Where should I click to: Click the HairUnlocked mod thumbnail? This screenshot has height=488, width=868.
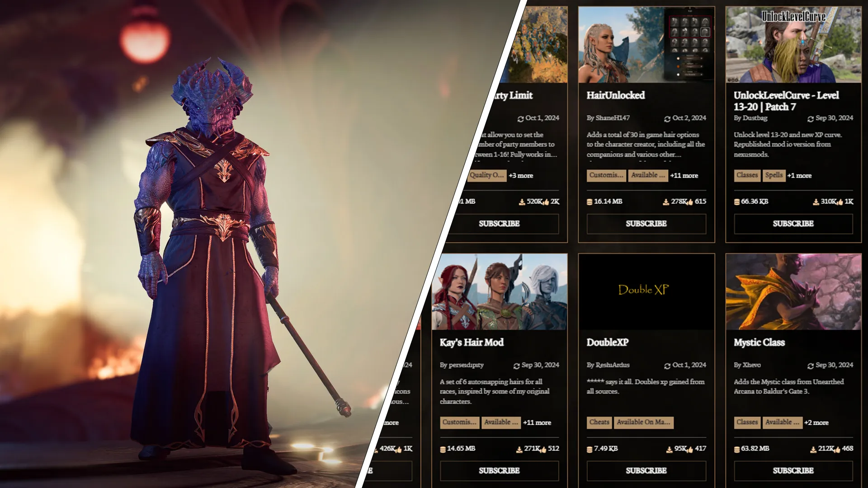pyautogui.click(x=647, y=45)
